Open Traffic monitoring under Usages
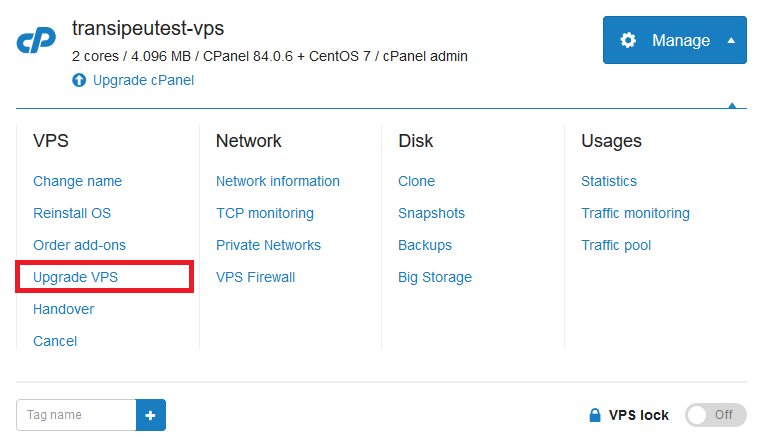This screenshot has height=447, width=762. 635,213
